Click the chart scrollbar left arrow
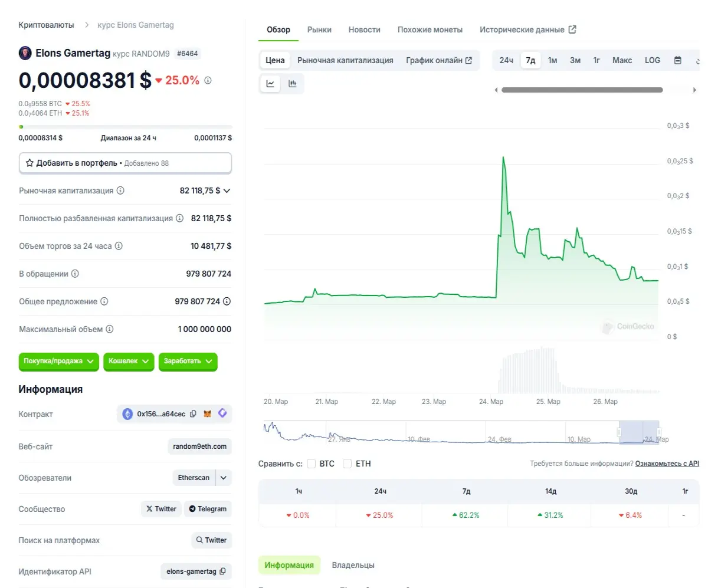708x588 pixels. tap(496, 90)
